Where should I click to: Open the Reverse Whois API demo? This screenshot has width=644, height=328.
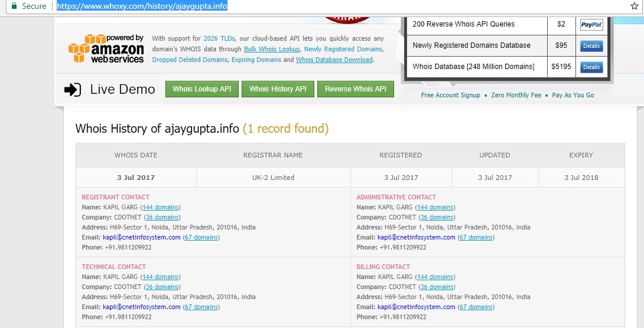tap(356, 89)
